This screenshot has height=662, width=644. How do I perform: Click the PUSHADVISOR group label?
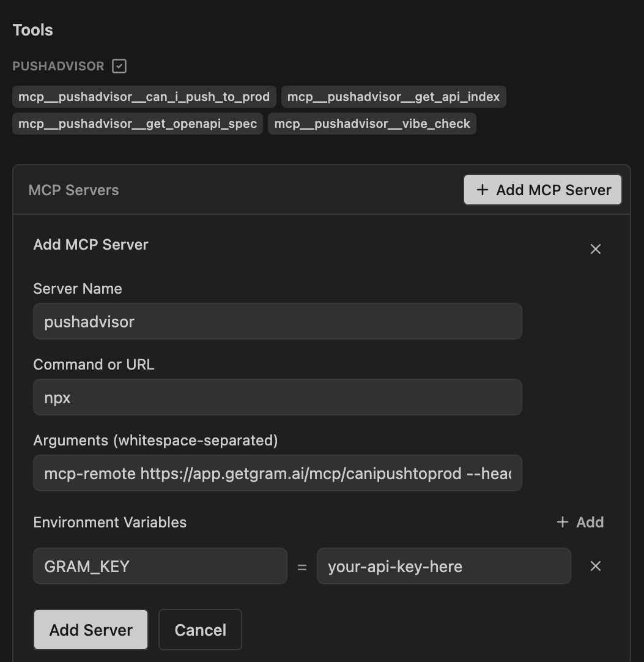[58, 66]
